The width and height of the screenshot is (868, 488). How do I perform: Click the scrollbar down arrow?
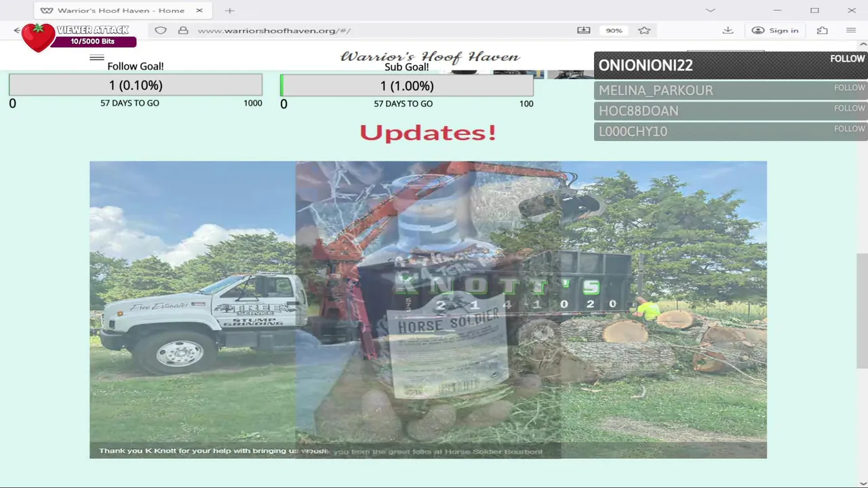862,483
